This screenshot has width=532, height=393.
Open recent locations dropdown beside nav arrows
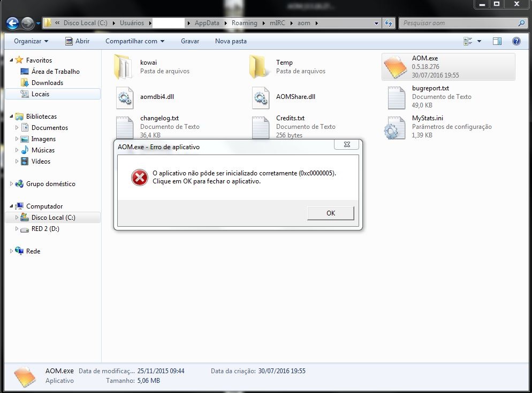(38, 24)
